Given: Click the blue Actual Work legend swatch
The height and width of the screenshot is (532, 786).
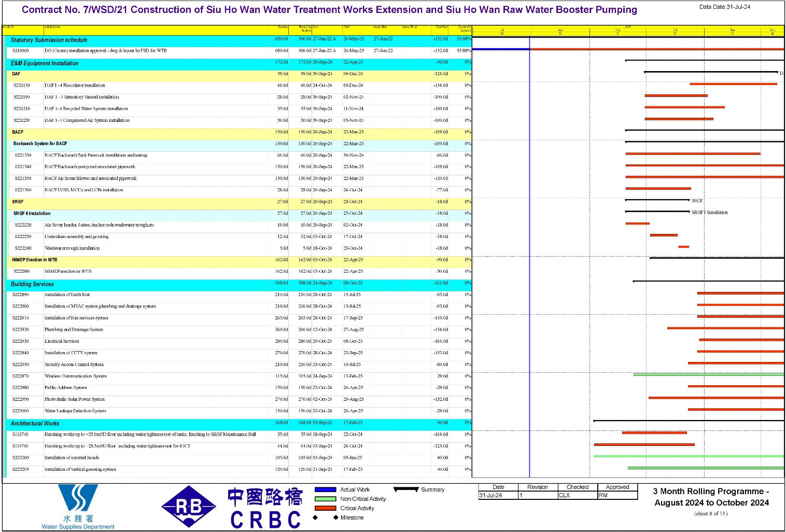Looking at the screenshot, I should (x=325, y=489).
